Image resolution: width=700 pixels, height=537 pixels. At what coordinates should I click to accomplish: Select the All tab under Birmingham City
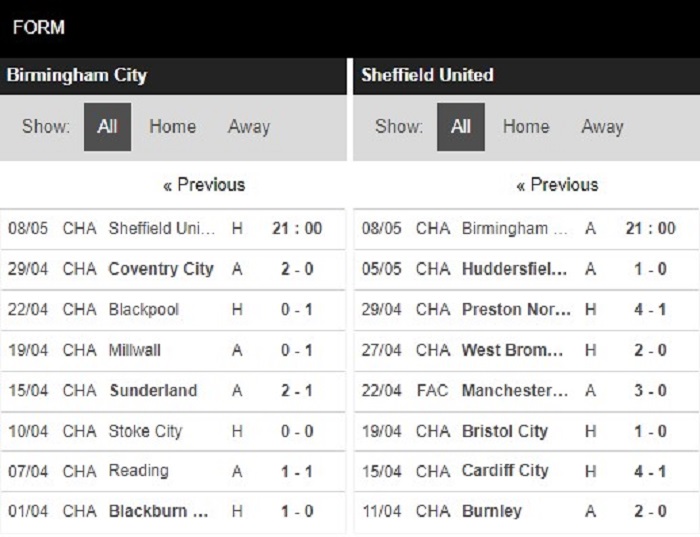coord(107,127)
